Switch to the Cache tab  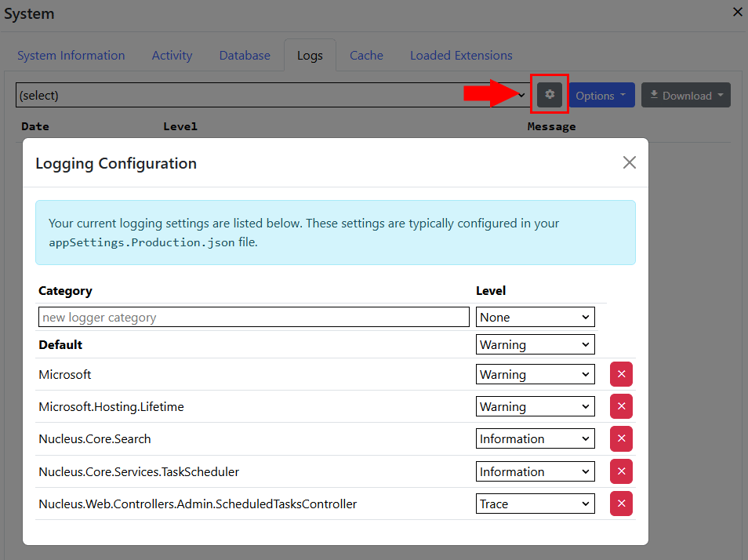click(366, 55)
